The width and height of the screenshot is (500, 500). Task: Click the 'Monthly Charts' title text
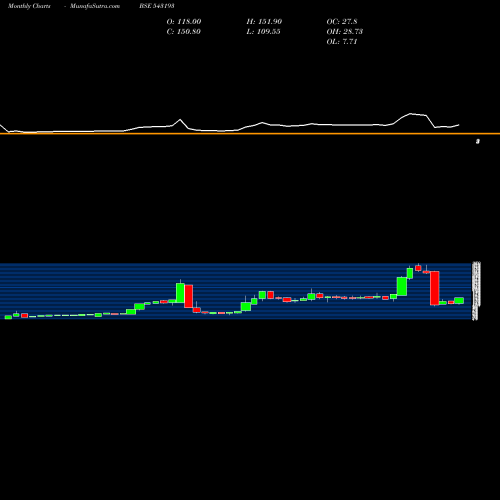(x=29, y=6)
